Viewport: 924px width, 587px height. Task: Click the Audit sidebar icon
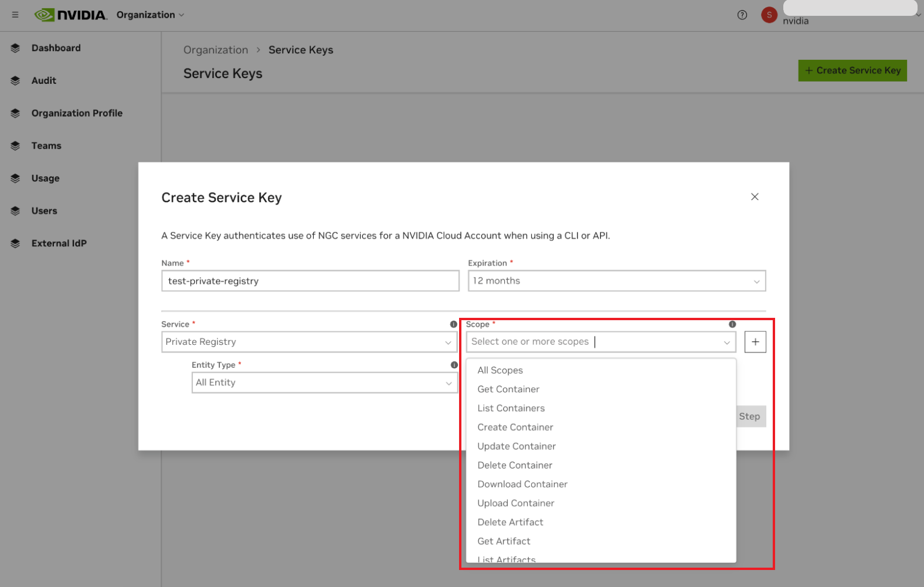(15, 81)
